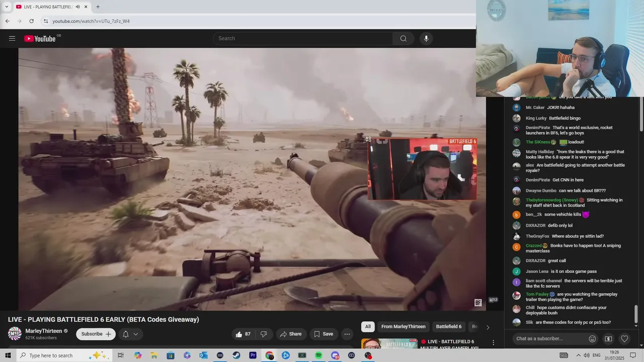
Task: Advance category chips with right arrow
Action: 488,327
